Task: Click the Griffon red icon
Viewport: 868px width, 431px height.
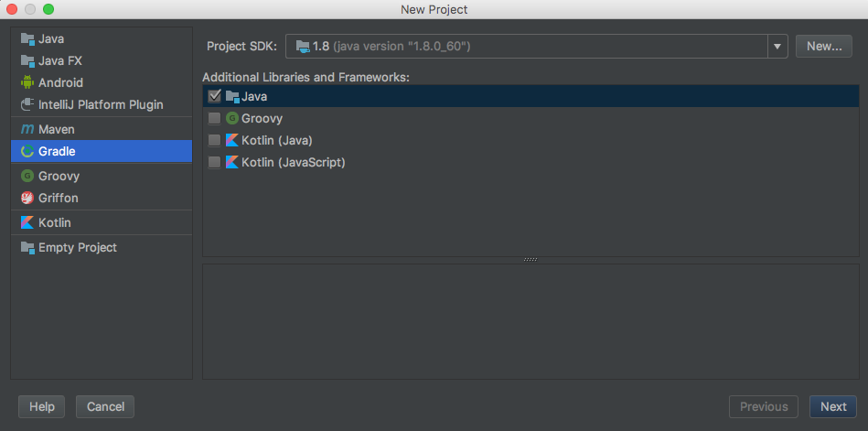Action: point(27,199)
